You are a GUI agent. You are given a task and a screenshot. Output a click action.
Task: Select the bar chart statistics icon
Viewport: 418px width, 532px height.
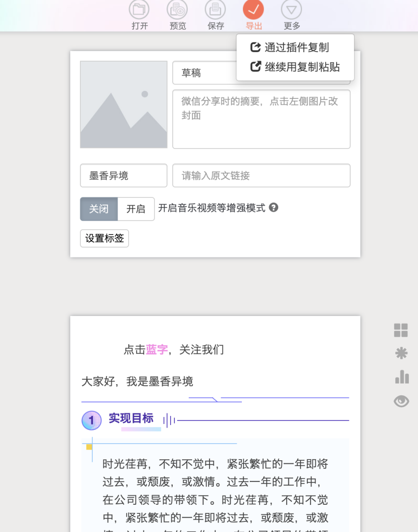coord(401,377)
